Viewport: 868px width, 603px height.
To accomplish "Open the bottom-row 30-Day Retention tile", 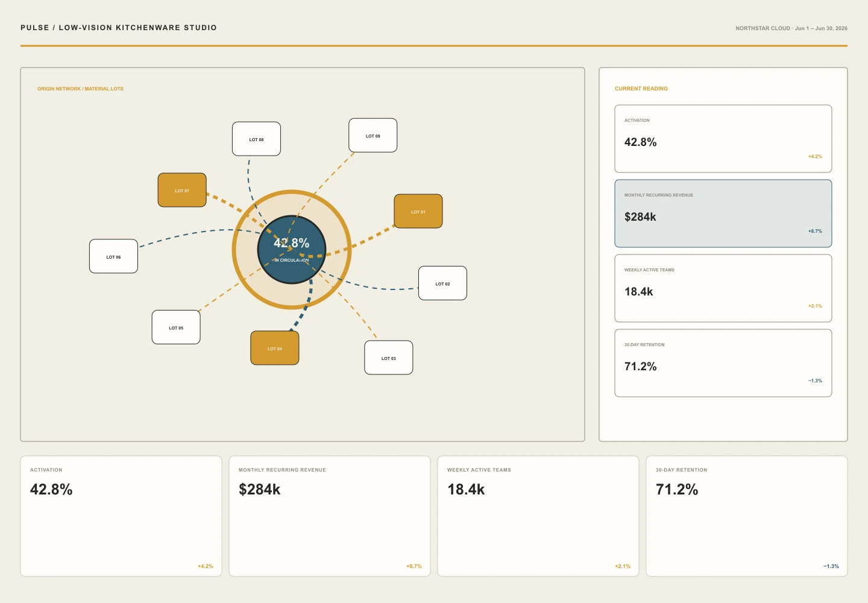I will coord(747,516).
